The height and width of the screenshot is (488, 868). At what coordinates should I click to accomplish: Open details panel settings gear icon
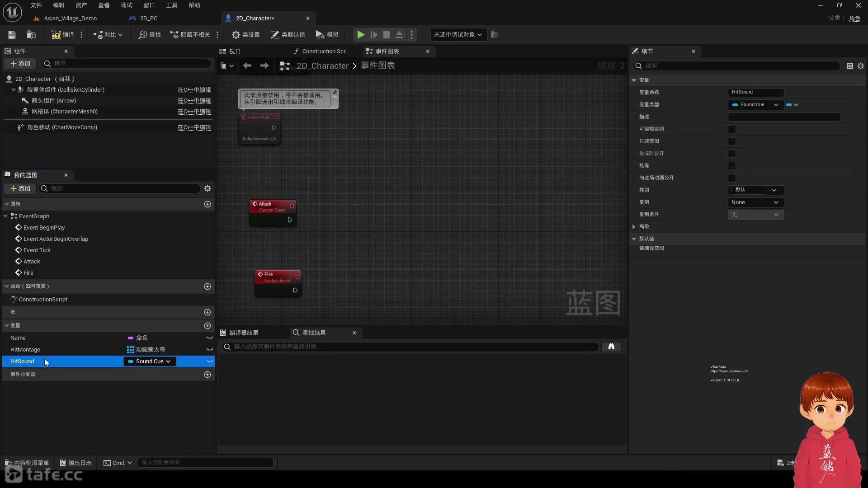point(861,66)
